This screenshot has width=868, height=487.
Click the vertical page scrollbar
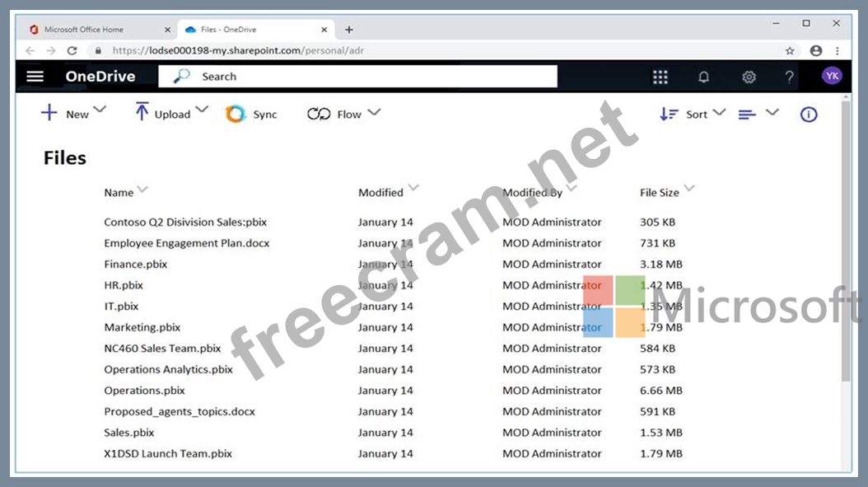click(x=845, y=241)
